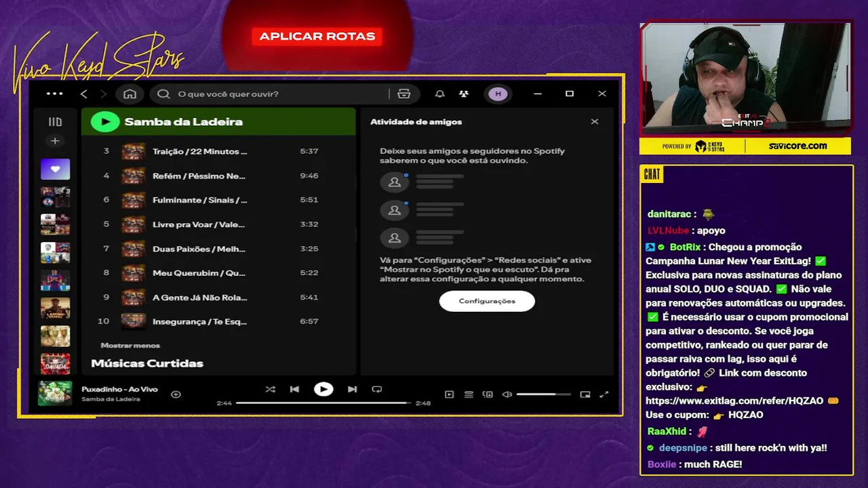Click the streamer webcam feed
868x488 pixels.
745,79
